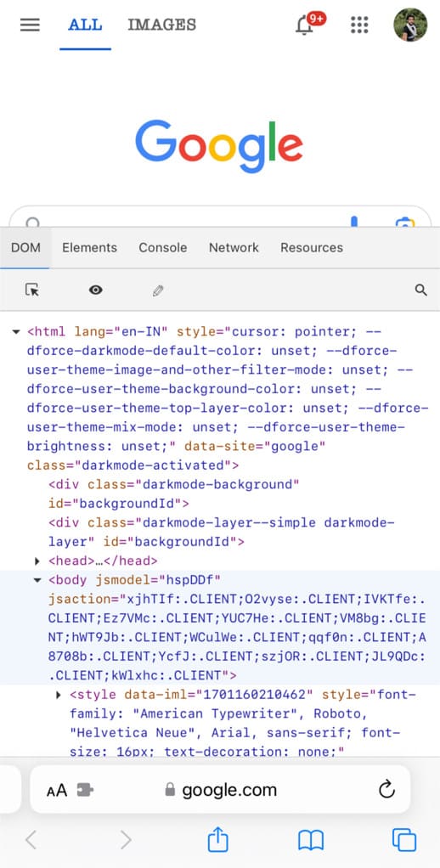This screenshot has width=440, height=868.
Task: Collapse the body node triangle
Action: (x=37, y=580)
